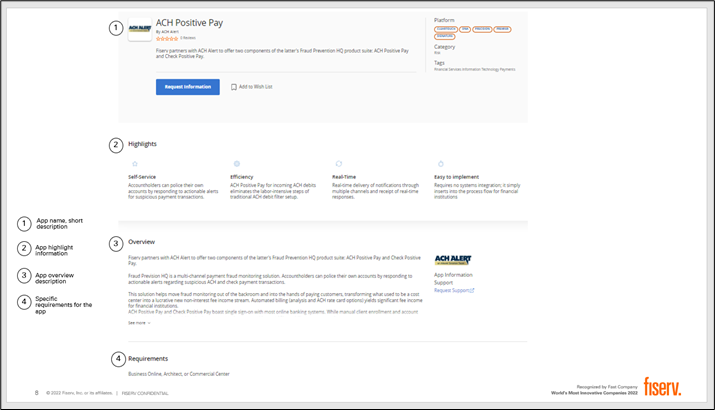The image size is (715, 410).
Task: Click the 'Support' label under App Information
Action: pos(443,283)
